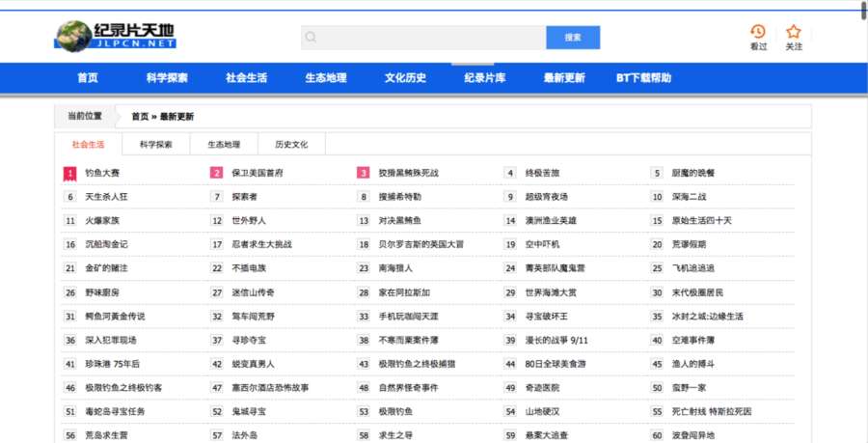
Task: Open item 12 世外野人
Action: point(249,220)
